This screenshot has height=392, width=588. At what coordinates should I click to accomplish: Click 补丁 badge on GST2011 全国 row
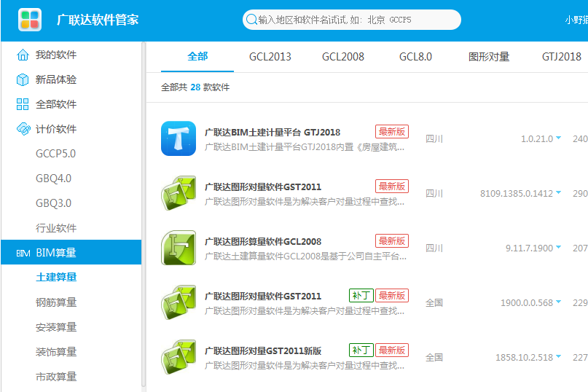click(x=361, y=296)
